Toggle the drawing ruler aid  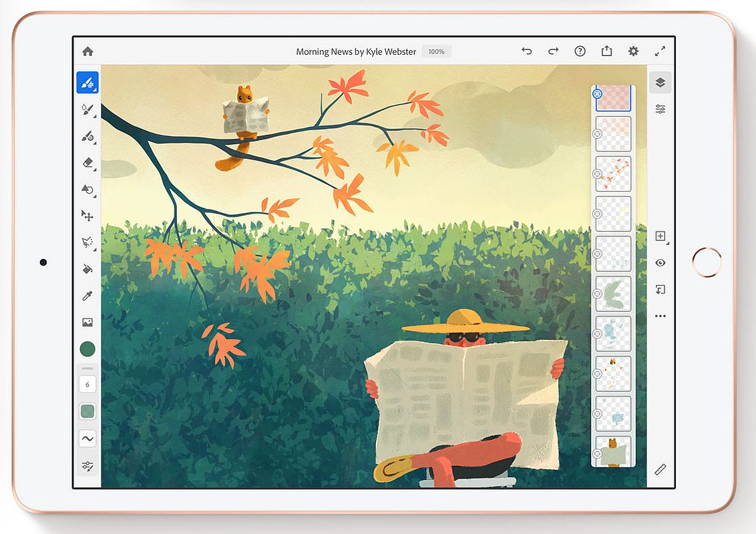pyautogui.click(x=660, y=469)
